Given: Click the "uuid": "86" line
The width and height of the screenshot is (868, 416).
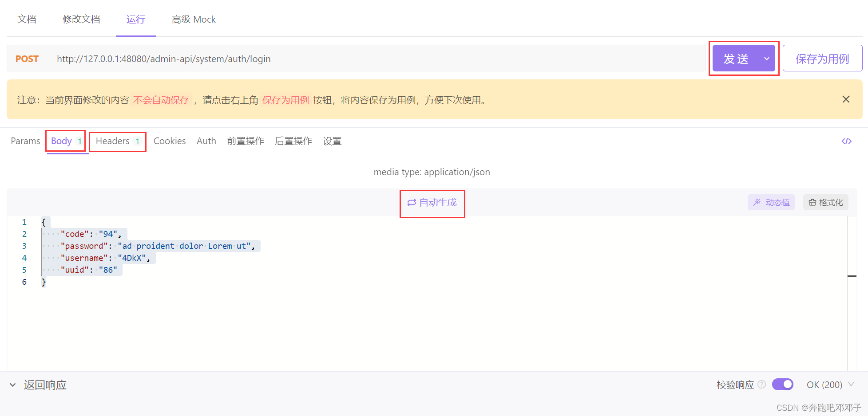Looking at the screenshot, I should point(89,270).
